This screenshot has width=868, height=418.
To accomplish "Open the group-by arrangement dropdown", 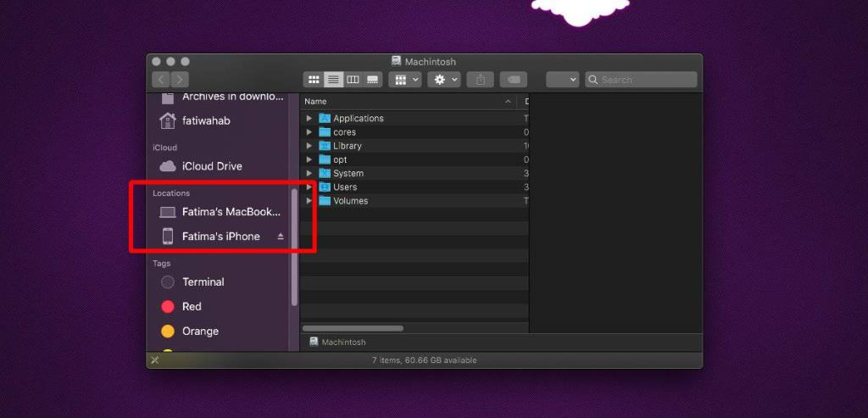I will [405, 80].
